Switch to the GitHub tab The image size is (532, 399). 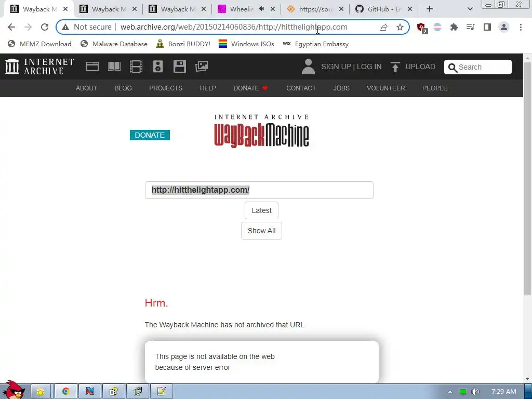coord(384,9)
